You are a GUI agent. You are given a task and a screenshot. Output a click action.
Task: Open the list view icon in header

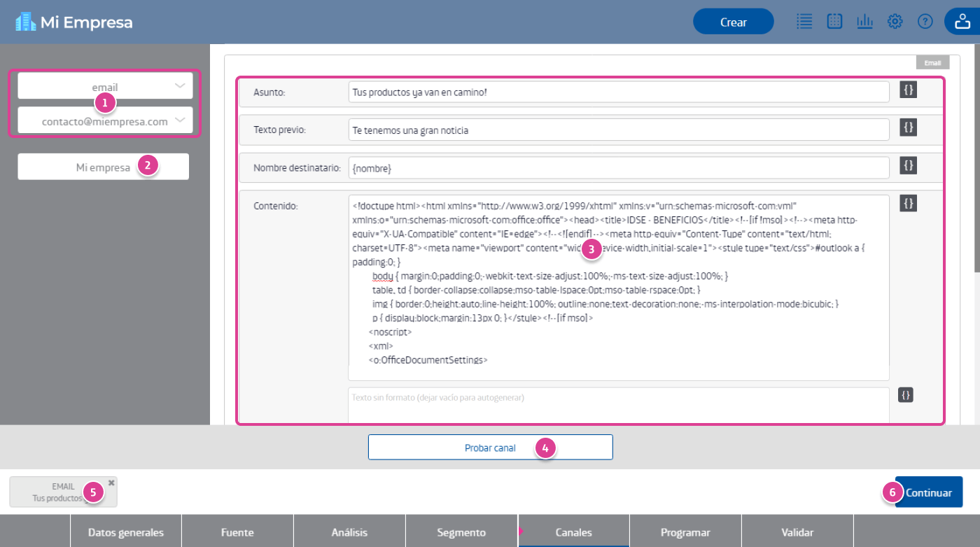[804, 22]
